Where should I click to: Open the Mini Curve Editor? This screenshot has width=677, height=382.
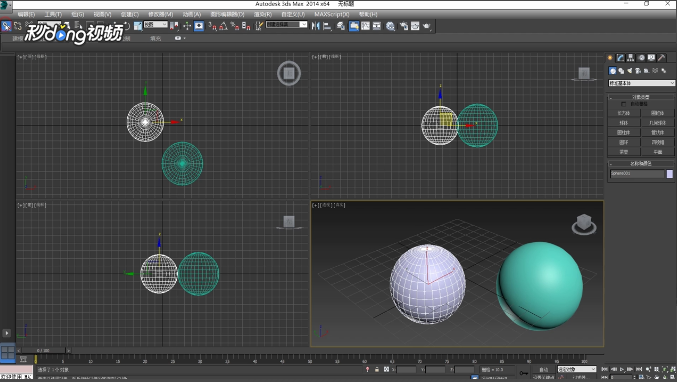23,359
